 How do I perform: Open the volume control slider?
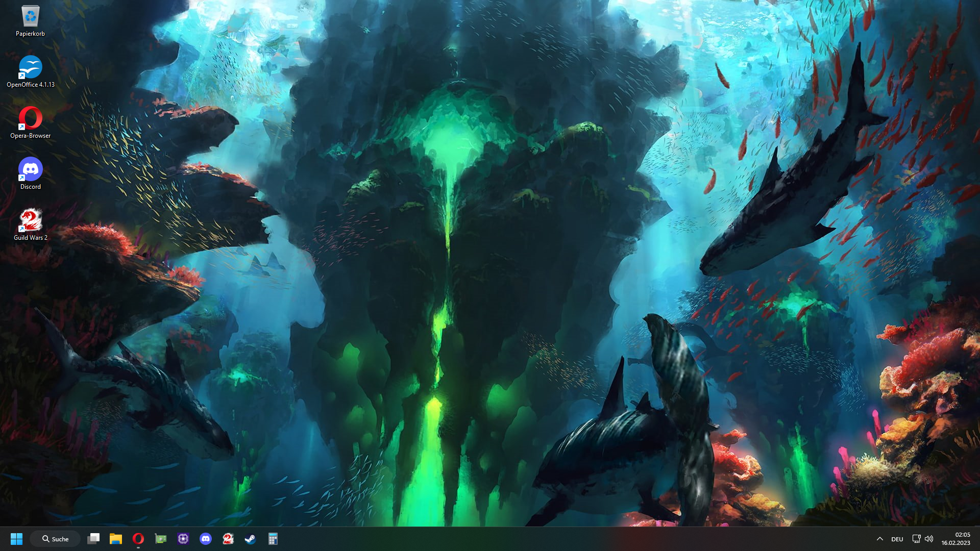929,539
